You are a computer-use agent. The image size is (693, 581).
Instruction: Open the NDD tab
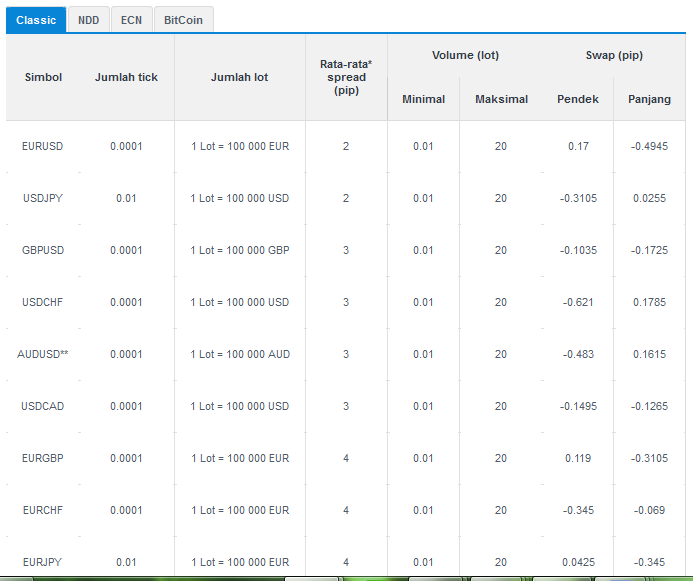click(x=88, y=20)
